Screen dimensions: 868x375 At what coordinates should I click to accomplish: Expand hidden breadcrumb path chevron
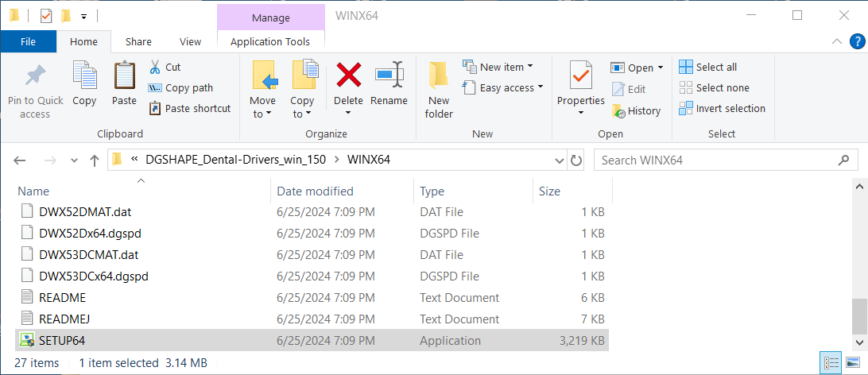click(134, 160)
